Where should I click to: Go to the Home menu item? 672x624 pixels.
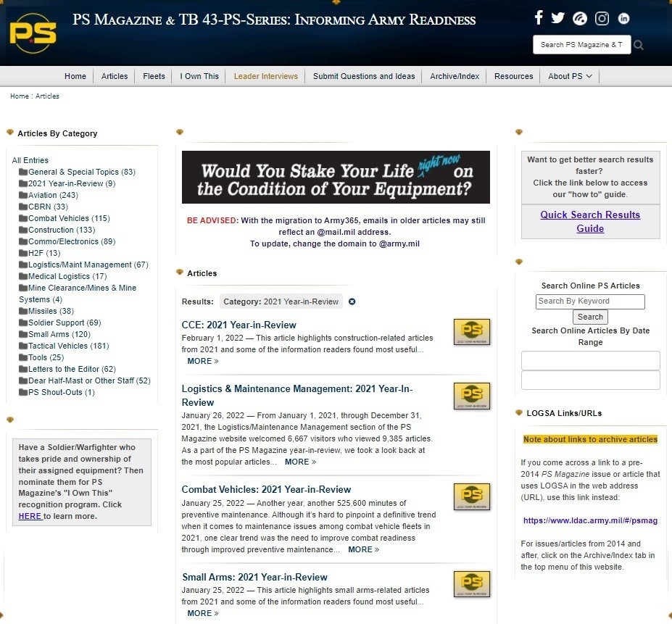pos(75,76)
